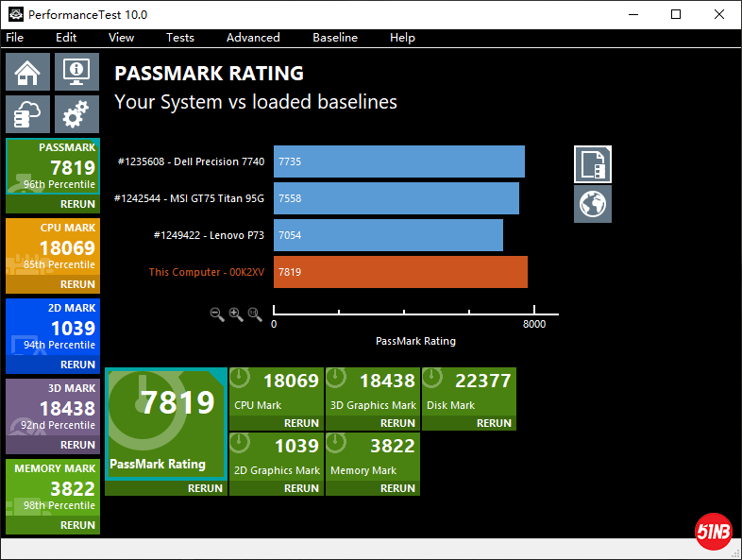
Task: Open the settings gears icon
Action: click(76, 114)
